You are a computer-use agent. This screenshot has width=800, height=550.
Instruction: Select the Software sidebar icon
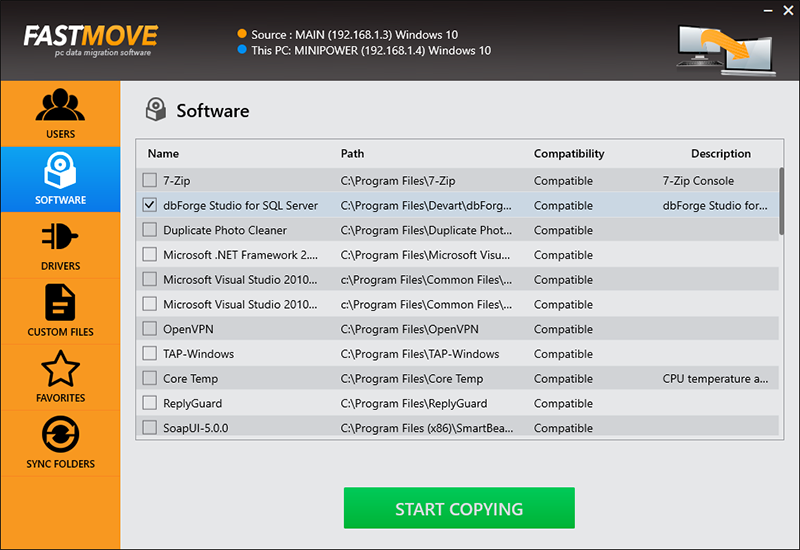click(60, 169)
